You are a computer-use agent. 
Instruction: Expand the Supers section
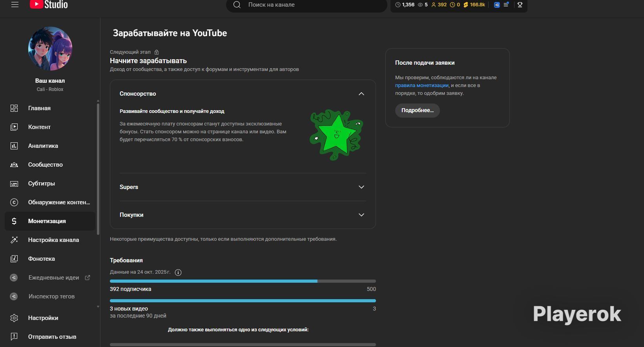tap(361, 187)
